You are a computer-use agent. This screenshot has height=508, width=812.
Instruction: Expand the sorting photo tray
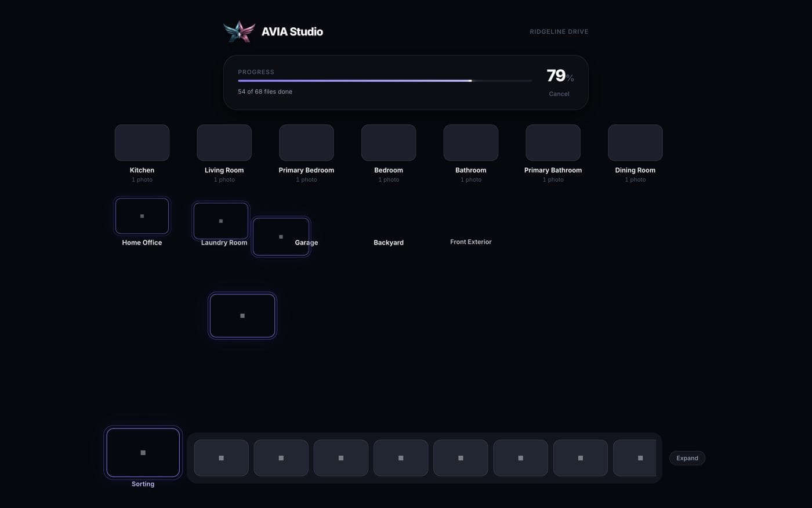[x=687, y=458]
